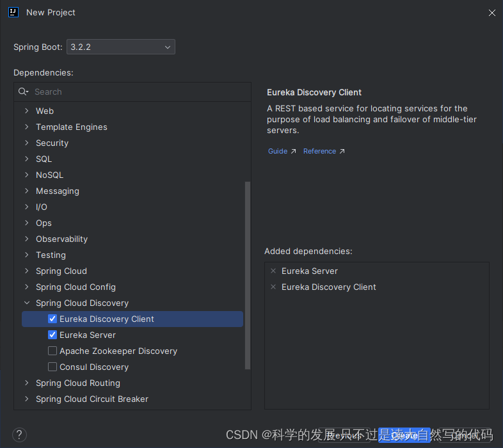The width and height of the screenshot is (503, 448).
Task: Click the Create button
Action: pyautogui.click(x=404, y=435)
